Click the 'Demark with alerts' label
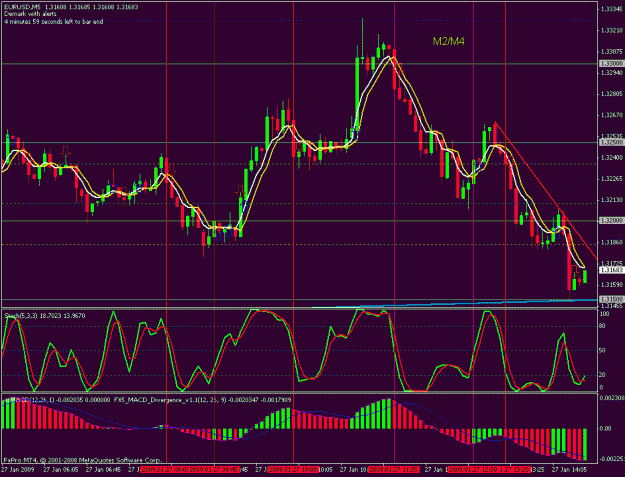The image size is (625, 477). click(30, 14)
